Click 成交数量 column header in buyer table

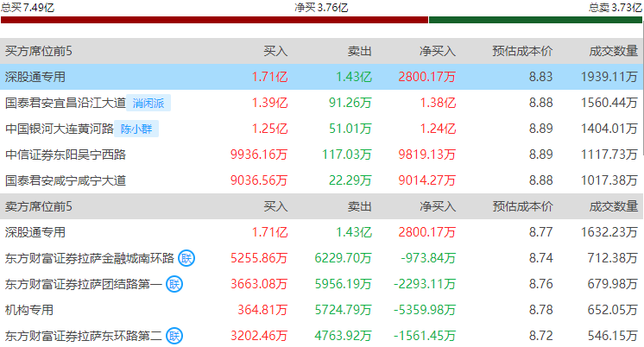tap(614, 51)
